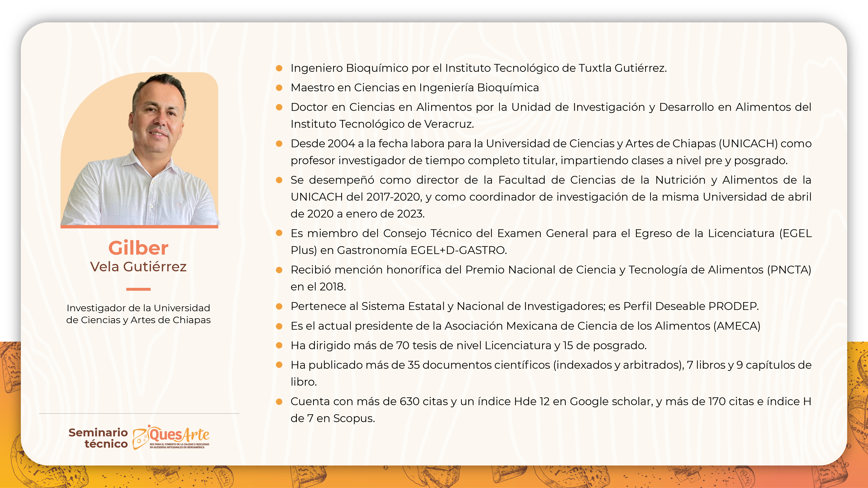Click the orange dash under the name
Screen dimensions: 868x488
[x=138, y=289]
